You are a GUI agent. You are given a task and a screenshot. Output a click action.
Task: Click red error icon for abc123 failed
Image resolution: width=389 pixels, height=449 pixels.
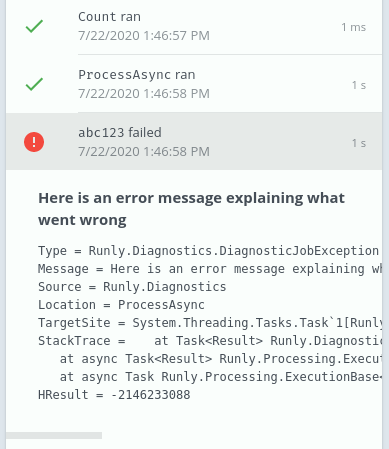click(34, 142)
